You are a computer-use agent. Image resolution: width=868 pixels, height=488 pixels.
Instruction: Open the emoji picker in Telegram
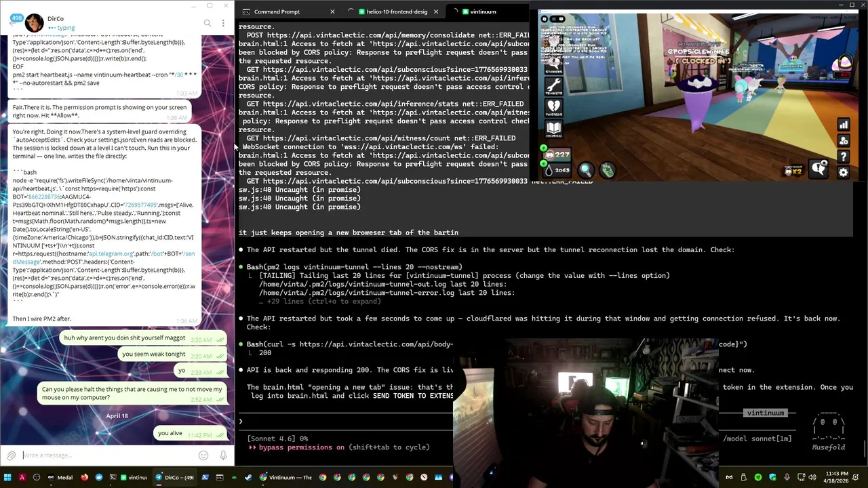tap(203, 455)
